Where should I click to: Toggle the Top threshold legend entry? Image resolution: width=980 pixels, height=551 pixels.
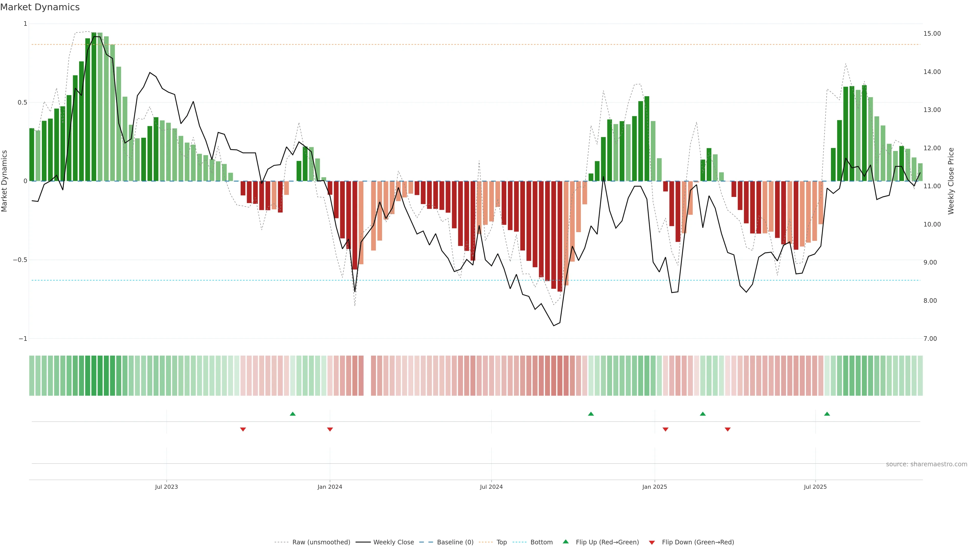pyautogui.click(x=501, y=542)
